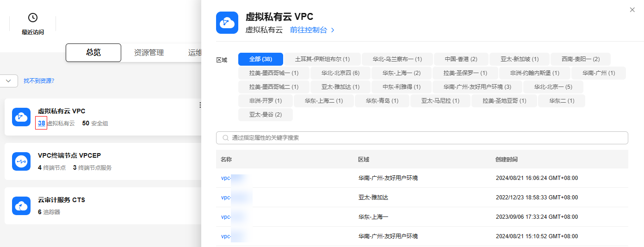Screen dimensions: 644x247
Task: Filter by 拉美-墨西哥城二 (1) region
Action: coord(274,87)
